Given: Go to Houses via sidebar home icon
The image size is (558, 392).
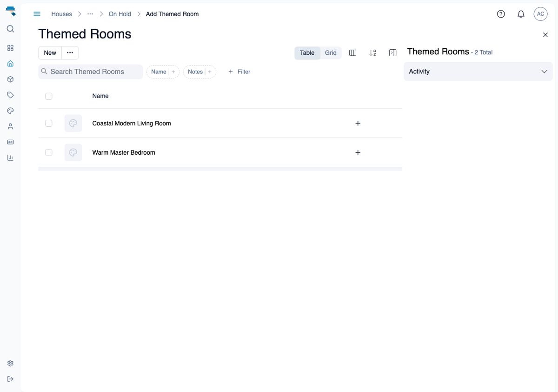Looking at the screenshot, I should (10, 64).
